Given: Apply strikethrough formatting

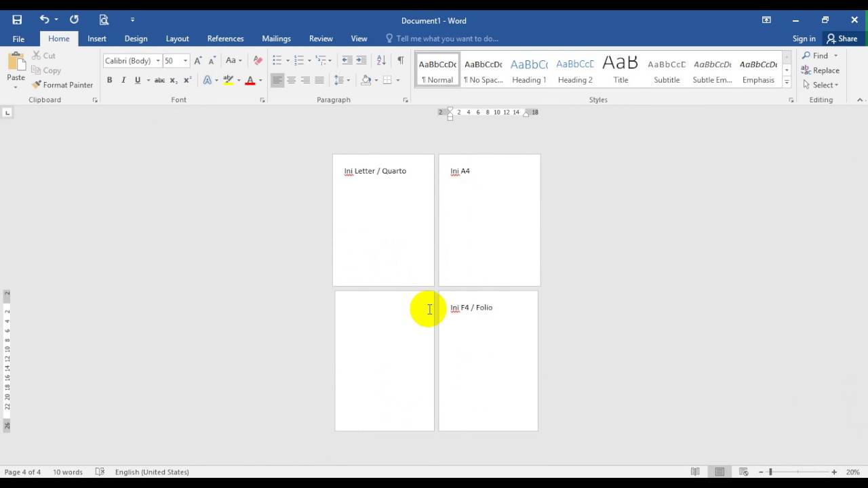Looking at the screenshot, I should [159, 80].
